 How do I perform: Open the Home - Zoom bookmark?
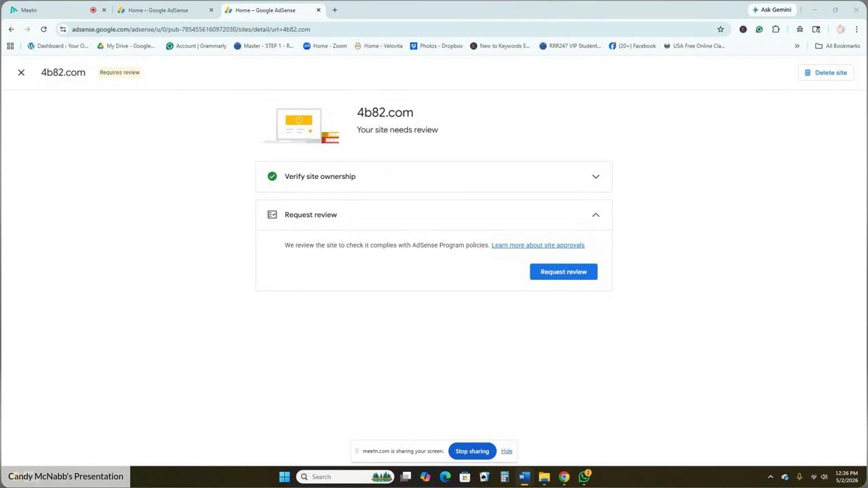tap(325, 46)
